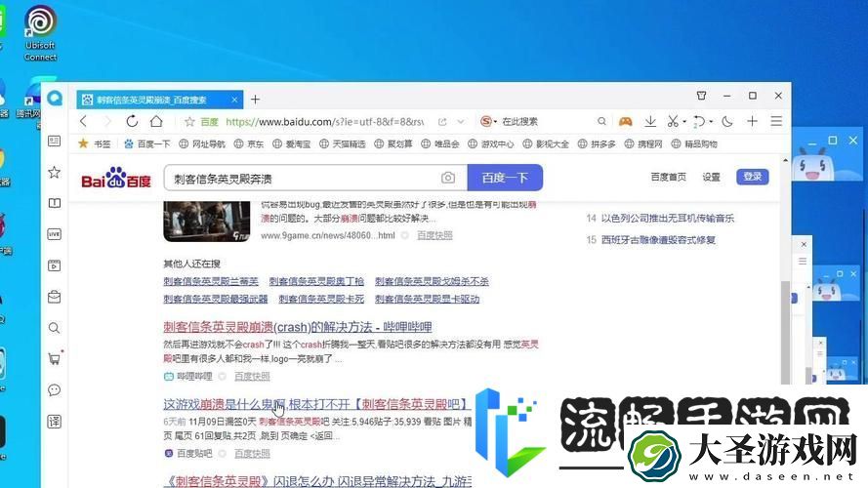
Task: Open the 游戏中心 bookmark
Action: click(x=491, y=143)
